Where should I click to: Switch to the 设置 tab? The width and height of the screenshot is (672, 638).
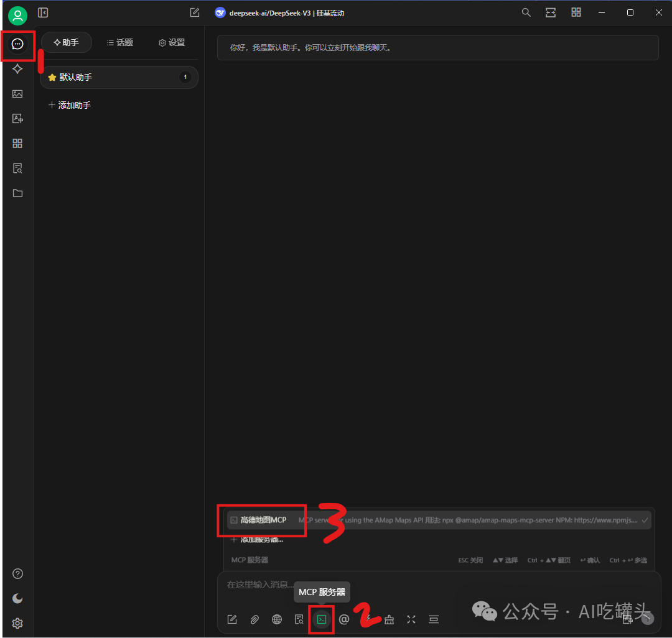click(172, 42)
